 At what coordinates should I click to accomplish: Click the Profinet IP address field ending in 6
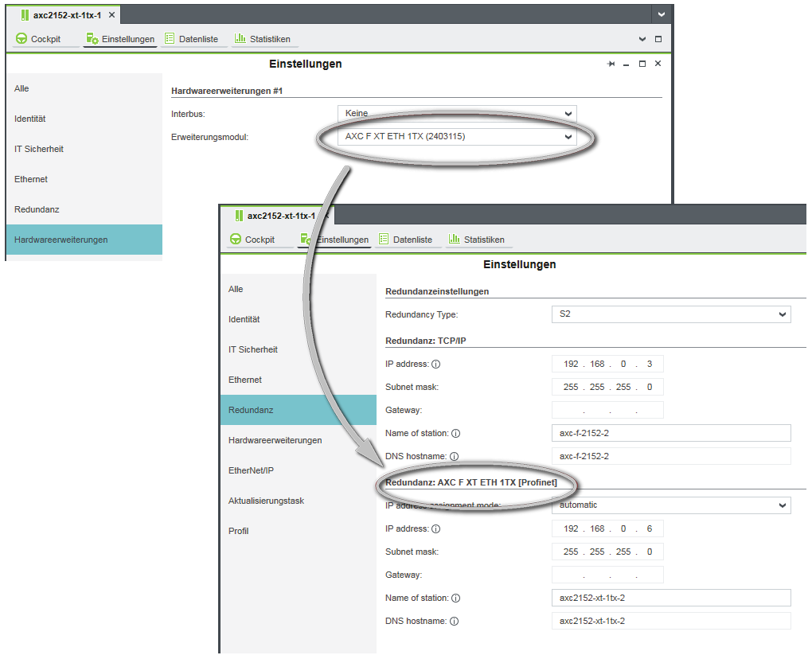(607, 529)
